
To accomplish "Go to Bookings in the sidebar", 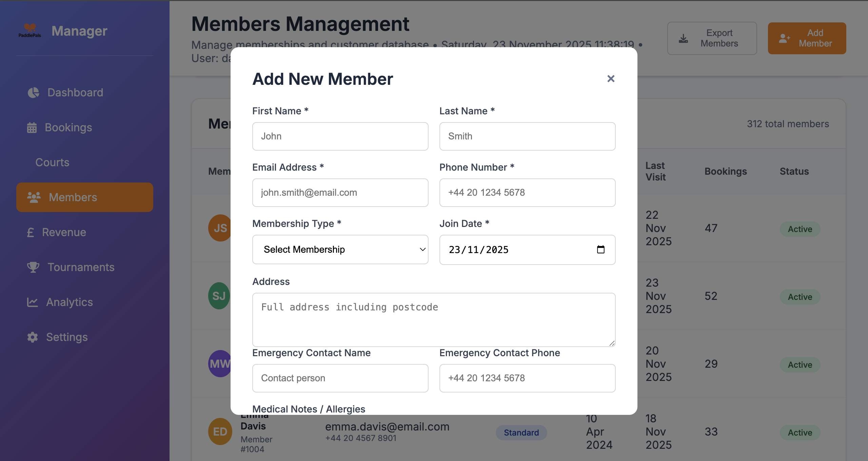I will (x=85, y=128).
